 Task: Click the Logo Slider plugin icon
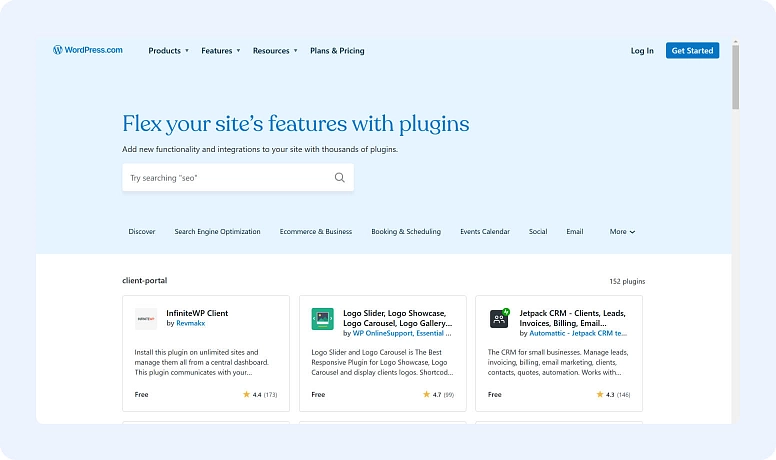click(x=323, y=319)
